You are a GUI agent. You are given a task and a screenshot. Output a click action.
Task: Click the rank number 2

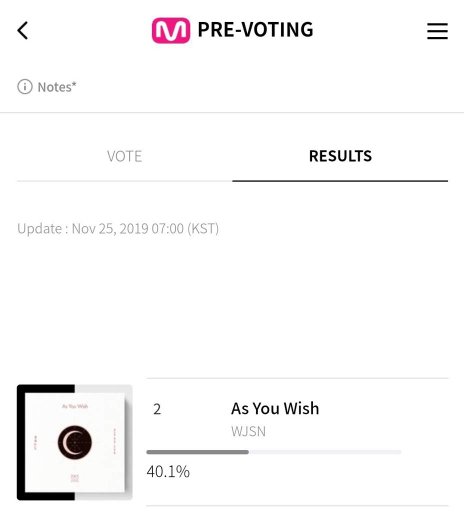[157, 409]
